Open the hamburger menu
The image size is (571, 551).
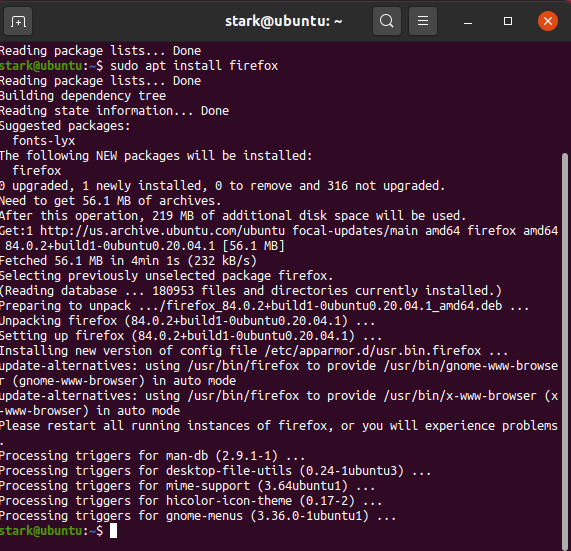pos(423,21)
